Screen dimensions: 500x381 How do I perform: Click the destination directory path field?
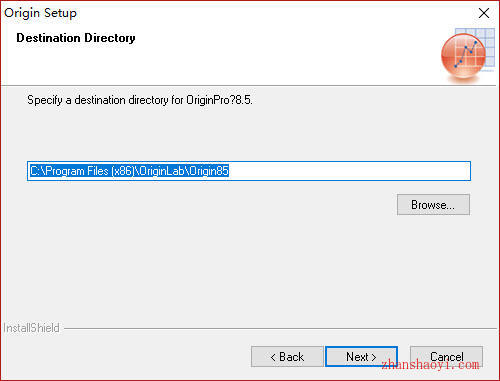pos(249,171)
